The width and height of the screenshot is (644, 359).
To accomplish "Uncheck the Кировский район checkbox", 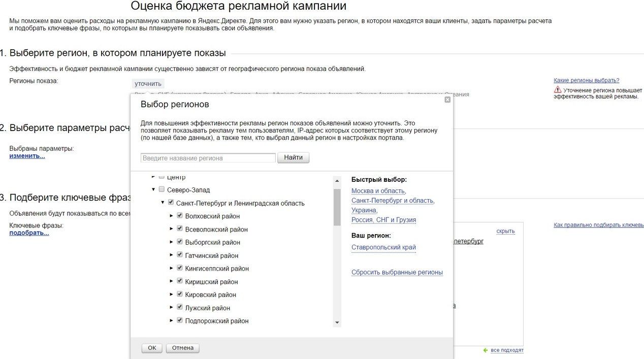I will 180,294.
